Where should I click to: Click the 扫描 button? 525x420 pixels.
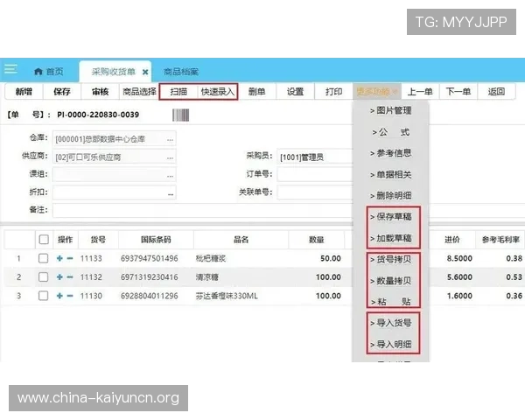tap(178, 91)
